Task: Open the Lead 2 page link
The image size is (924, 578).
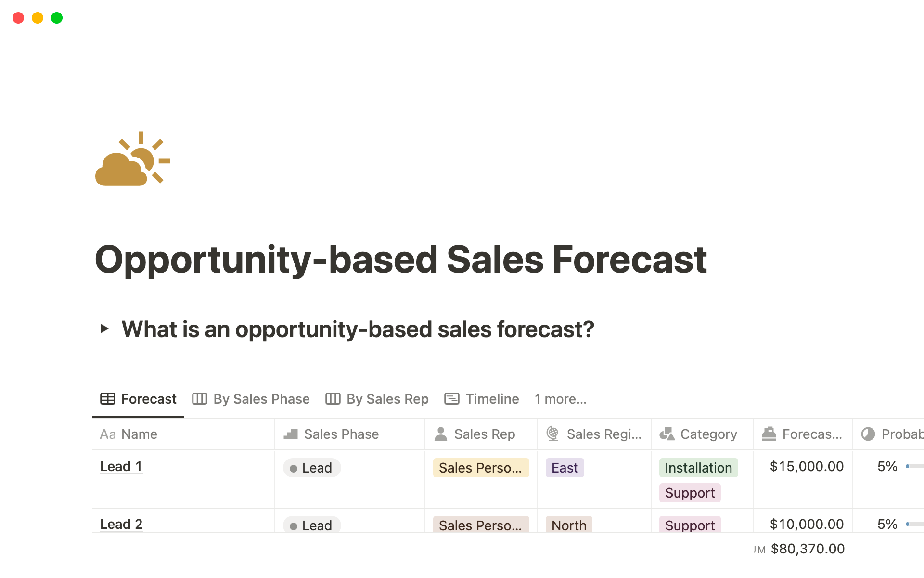Action: click(x=121, y=524)
